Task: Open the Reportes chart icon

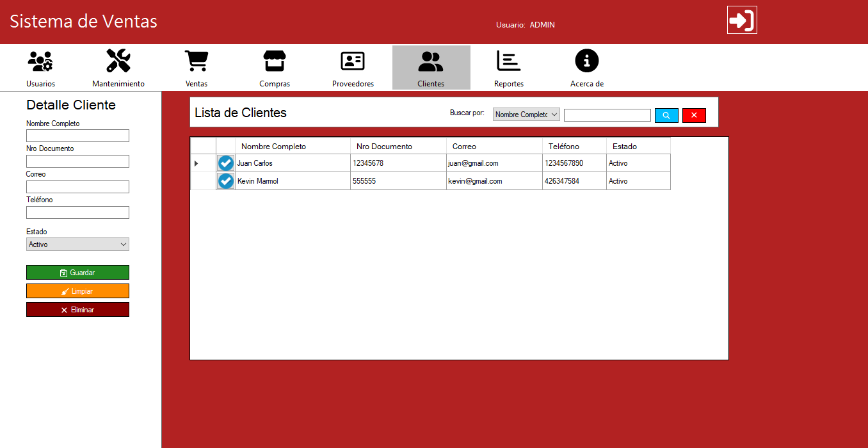Action: tap(509, 61)
